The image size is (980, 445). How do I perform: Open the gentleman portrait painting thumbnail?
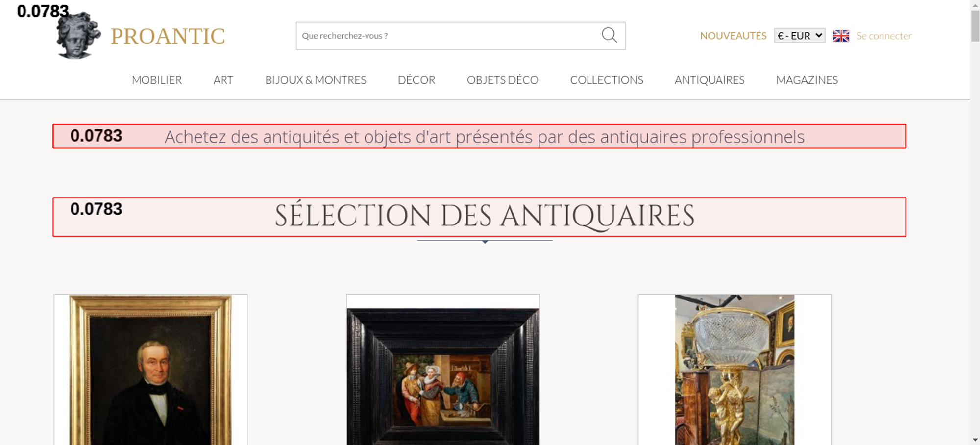click(151, 370)
